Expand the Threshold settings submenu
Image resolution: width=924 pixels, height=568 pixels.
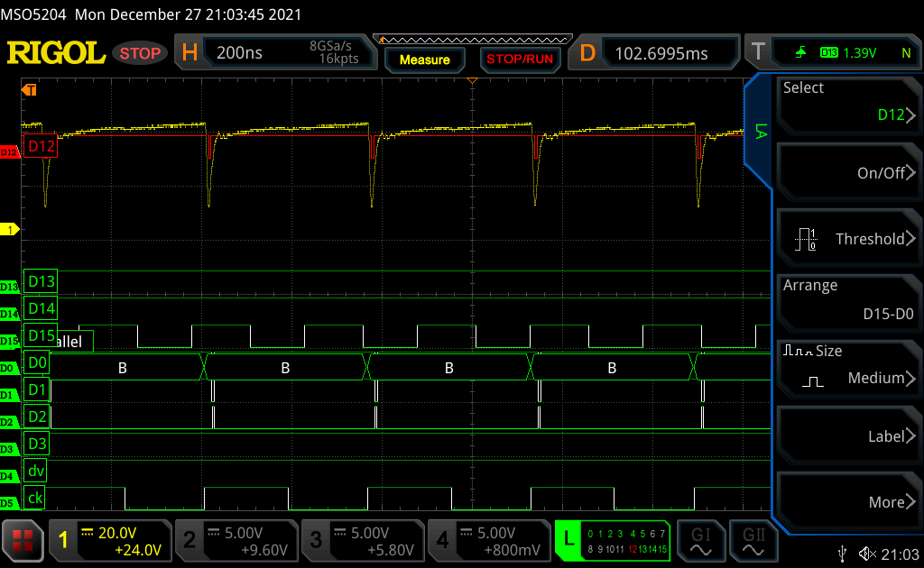(846, 239)
